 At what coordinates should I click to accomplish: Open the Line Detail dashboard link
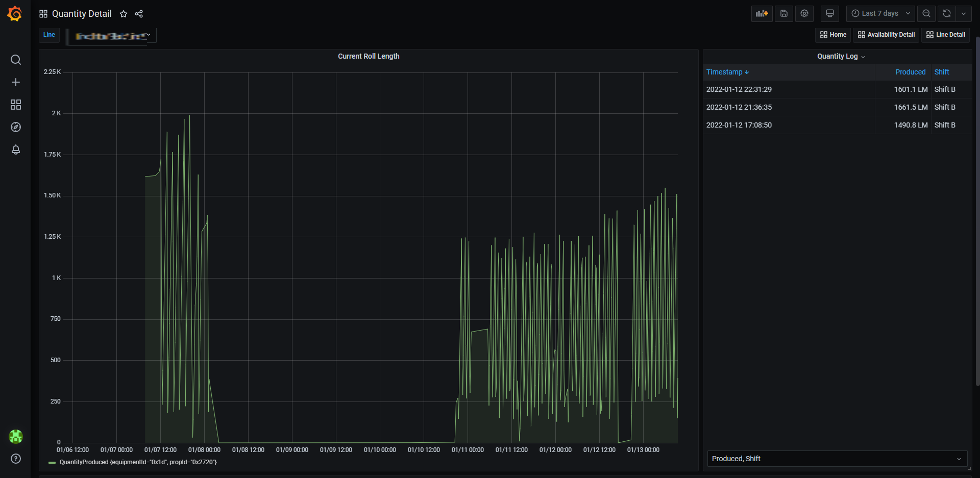click(946, 35)
